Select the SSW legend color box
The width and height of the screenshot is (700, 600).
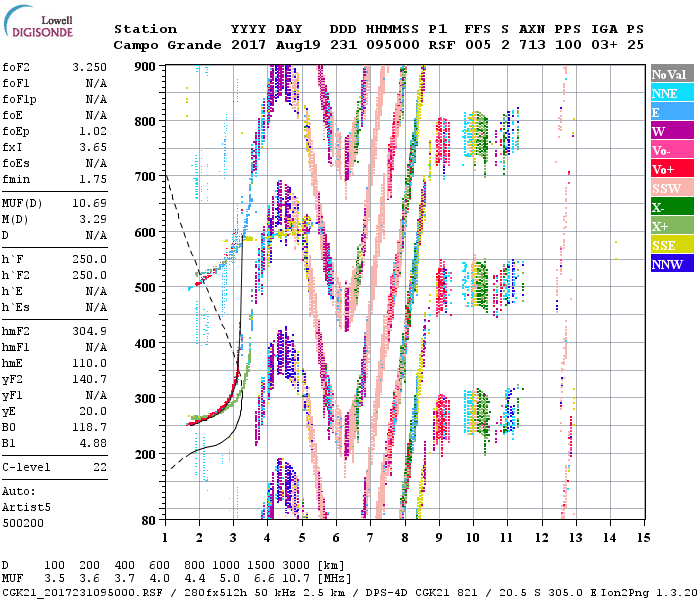click(x=671, y=188)
